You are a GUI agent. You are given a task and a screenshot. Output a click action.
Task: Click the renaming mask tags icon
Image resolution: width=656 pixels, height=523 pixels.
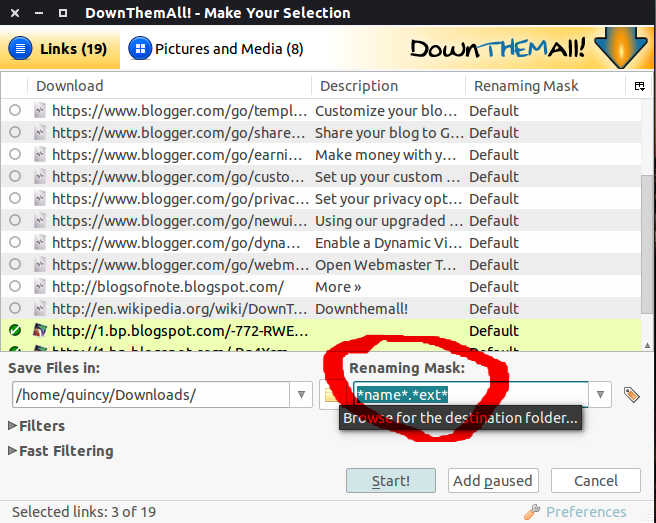pos(631,395)
